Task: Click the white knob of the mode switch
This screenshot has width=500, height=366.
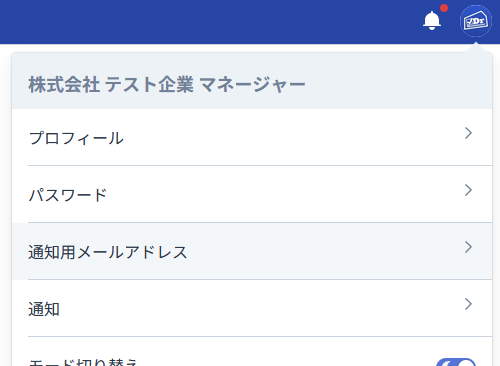Action: 466,363
